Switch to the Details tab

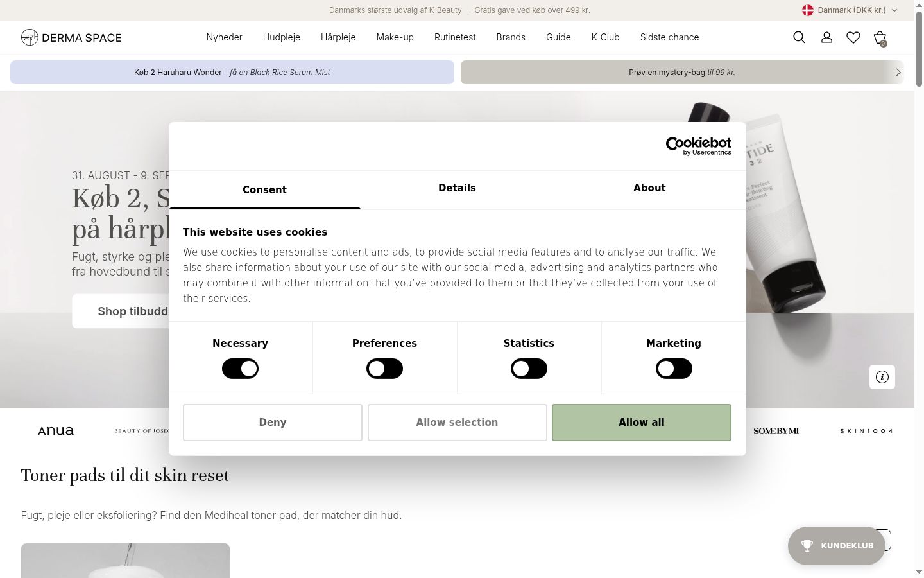point(457,188)
